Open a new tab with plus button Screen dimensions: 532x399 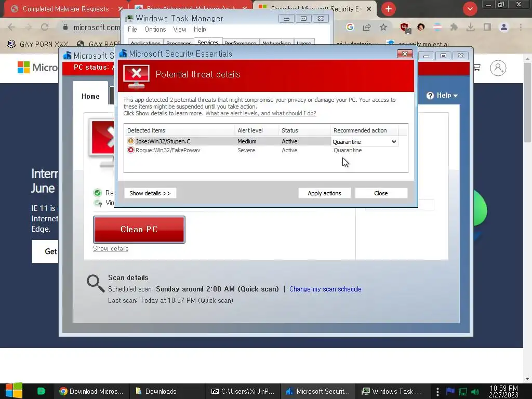pos(389,9)
